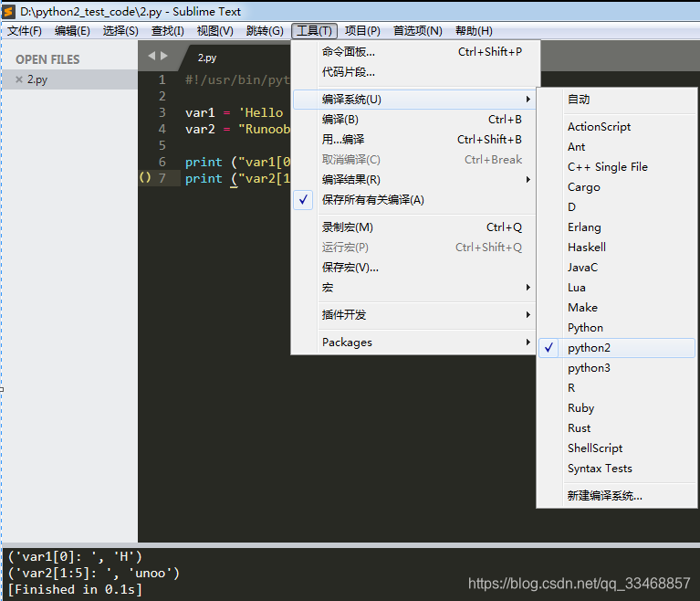This screenshot has height=601, width=700.
Task: Select ShellScript build system
Action: [617, 448]
